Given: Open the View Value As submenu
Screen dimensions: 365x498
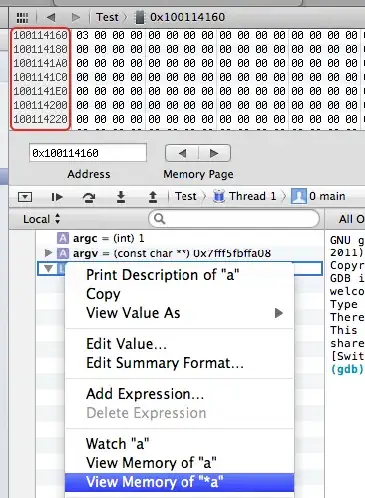Looking at the screenshot, I should pos(180,313).
